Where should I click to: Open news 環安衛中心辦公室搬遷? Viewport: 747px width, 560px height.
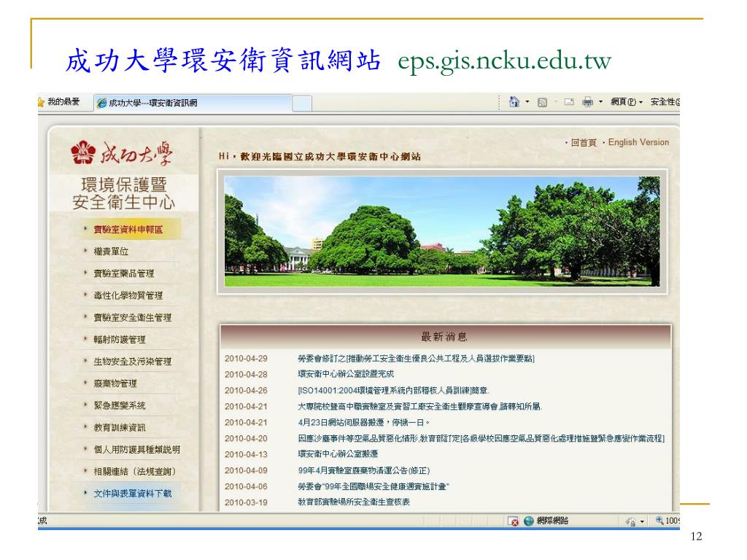pos(338,454)
